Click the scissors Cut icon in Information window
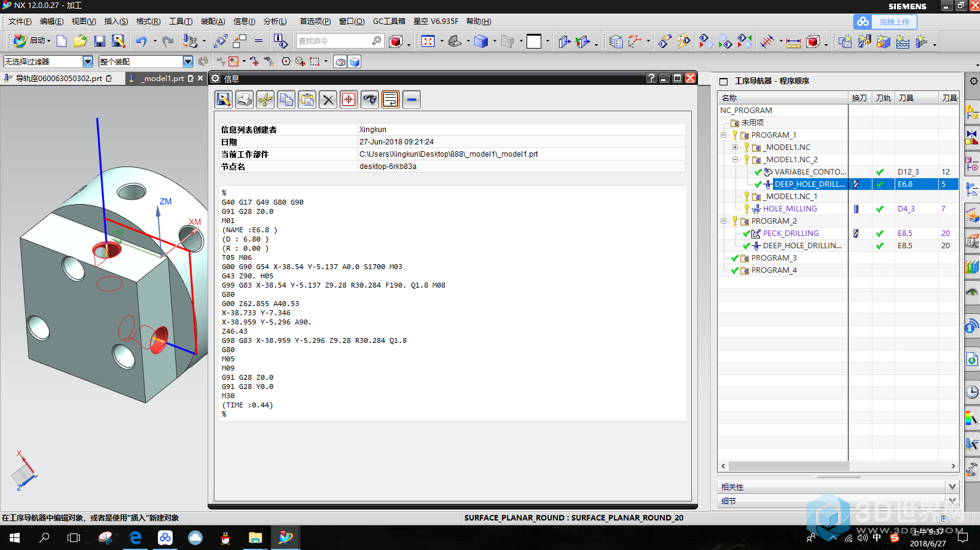This screenshot has width=980, height=550. pyautogui.click(x=265, y=99)
